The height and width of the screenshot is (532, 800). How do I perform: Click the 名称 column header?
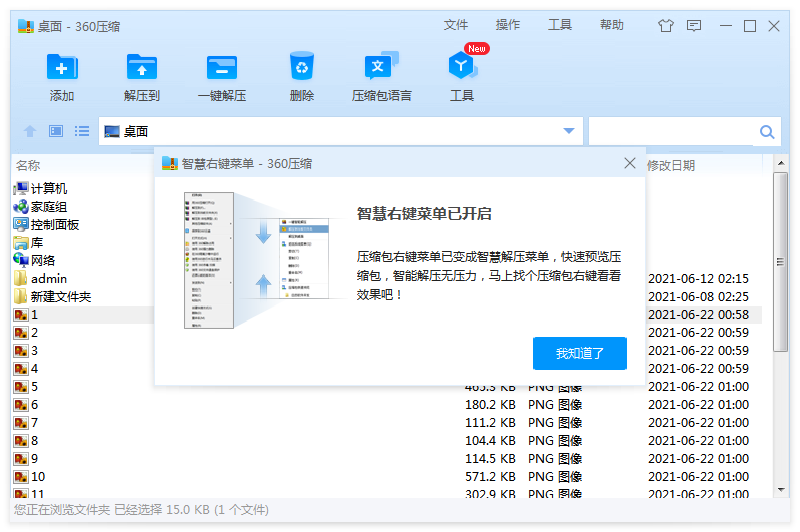coord(28,165)
